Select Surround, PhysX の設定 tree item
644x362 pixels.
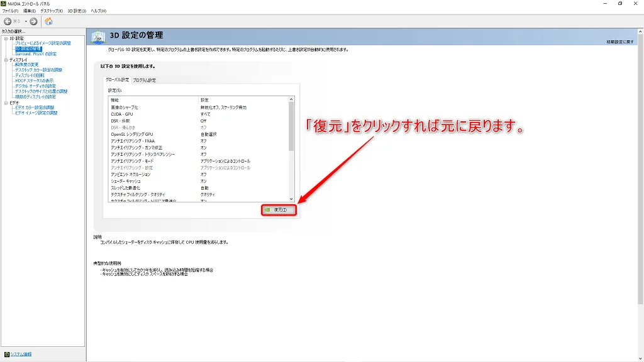click(36, 54)
